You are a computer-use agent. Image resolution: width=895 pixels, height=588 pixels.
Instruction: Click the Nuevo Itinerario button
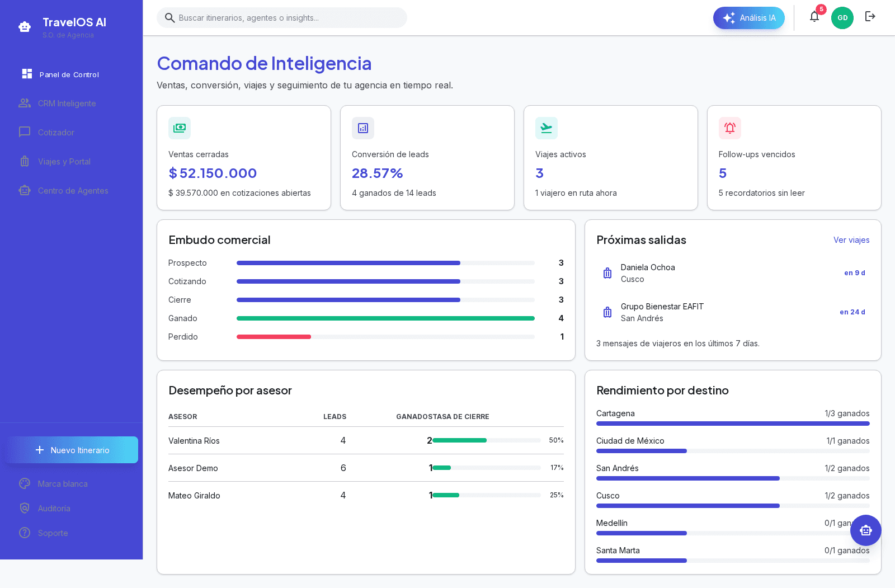point(72,450)
